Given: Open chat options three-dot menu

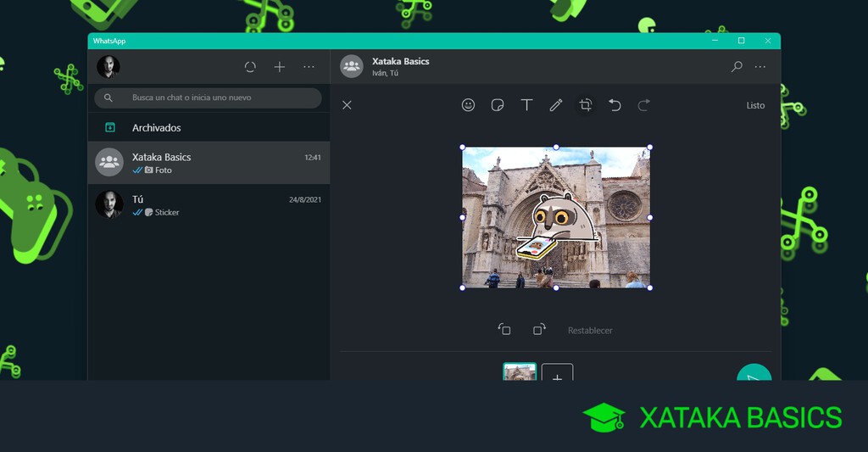Looking at the screenshot, I should [x=760, y=67].
